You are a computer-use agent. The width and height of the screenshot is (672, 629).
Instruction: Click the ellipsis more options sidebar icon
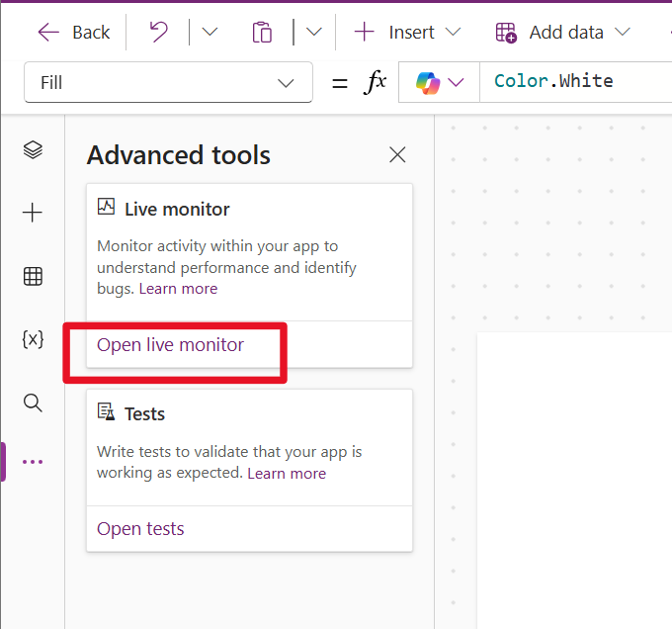tap(33, 462)
